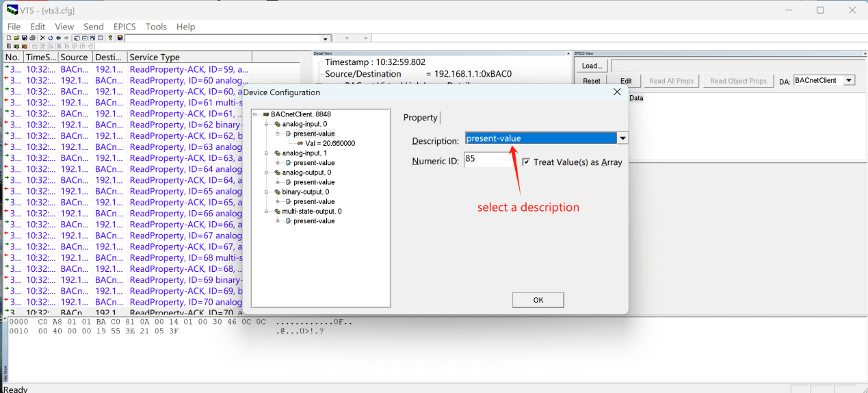Select the ReadProperty, ID=67 analog packet row

pyautogui.click(x=123, y=236)
